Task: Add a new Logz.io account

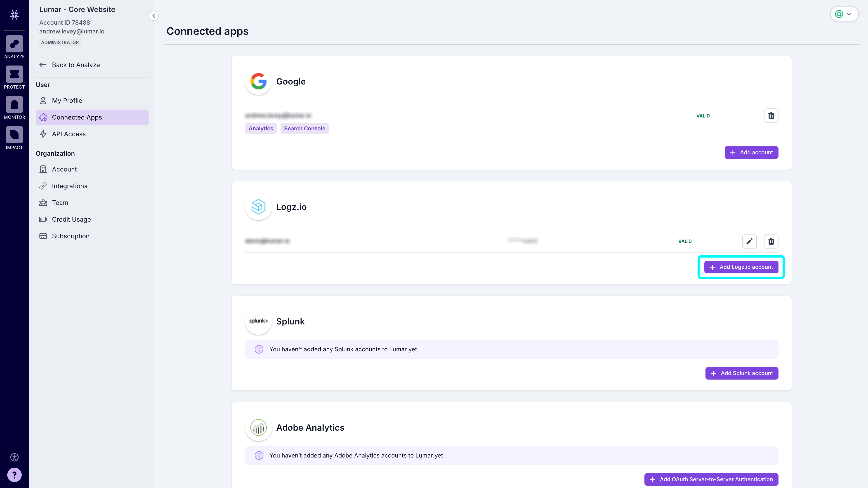Action: point(741,267)
